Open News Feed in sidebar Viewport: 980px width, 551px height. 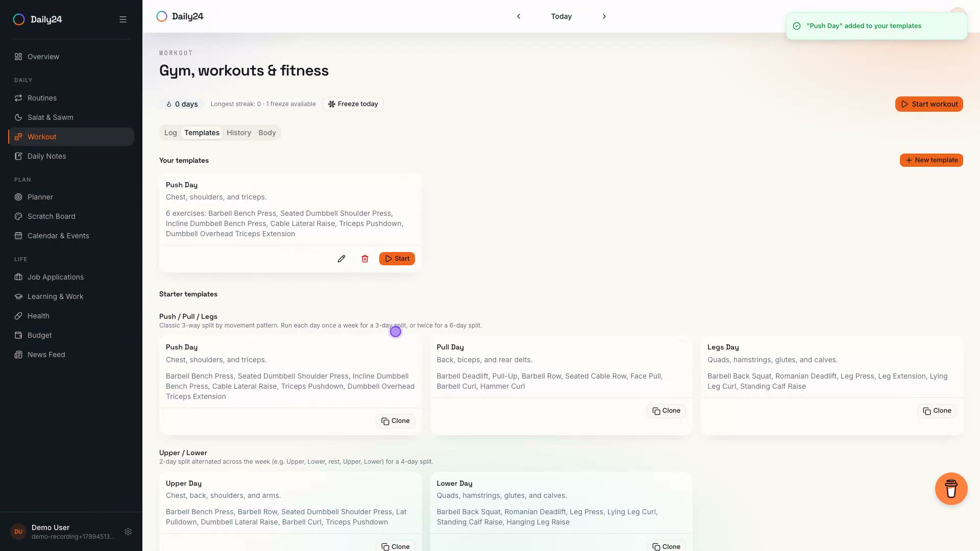tap(71, 355)
